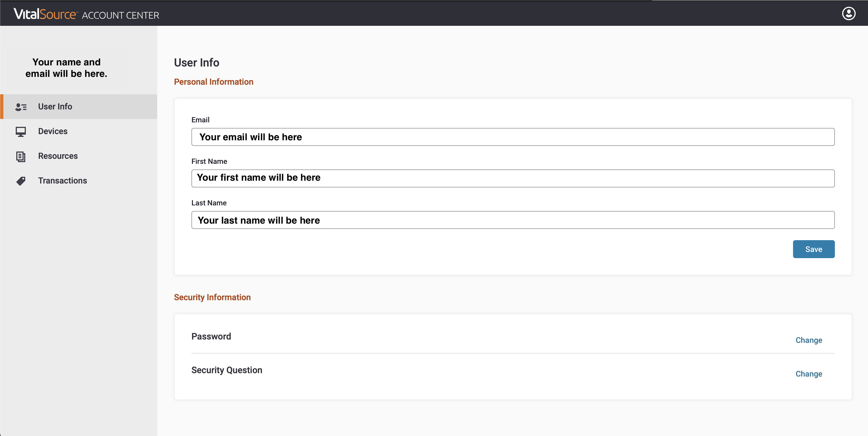Viewport: 868px width, 436px height.
Task: Open Devices in the sidebar
Action: pyautogui.click(x=79, y=131)
